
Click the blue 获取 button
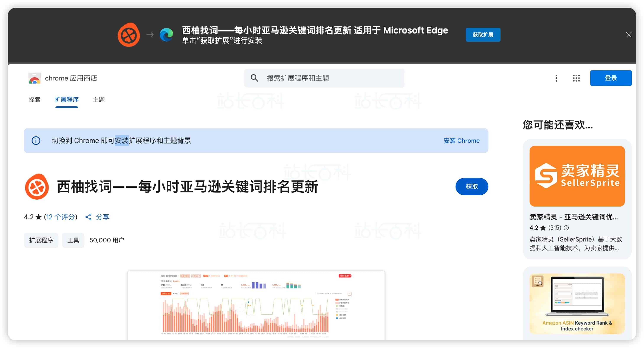472,187
